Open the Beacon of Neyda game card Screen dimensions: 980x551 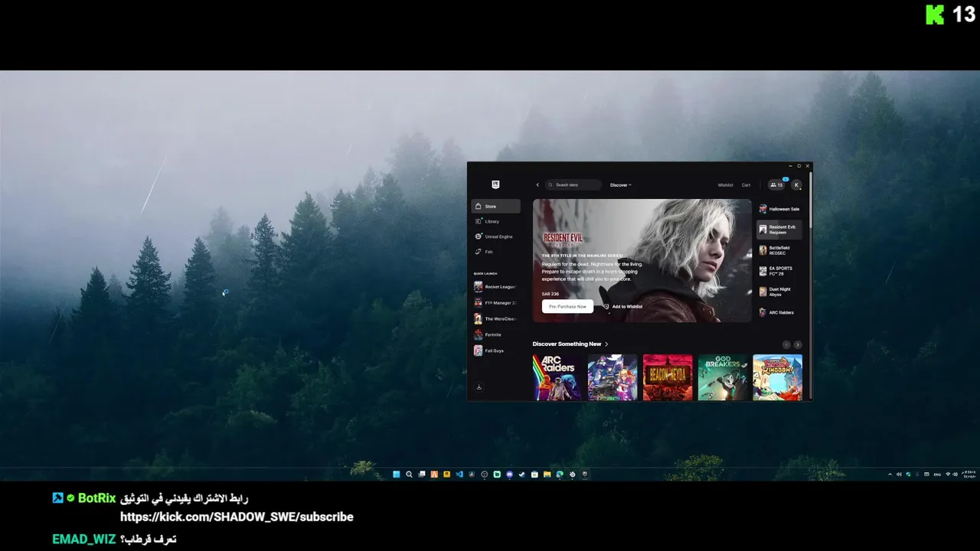[x=668, y=377]
